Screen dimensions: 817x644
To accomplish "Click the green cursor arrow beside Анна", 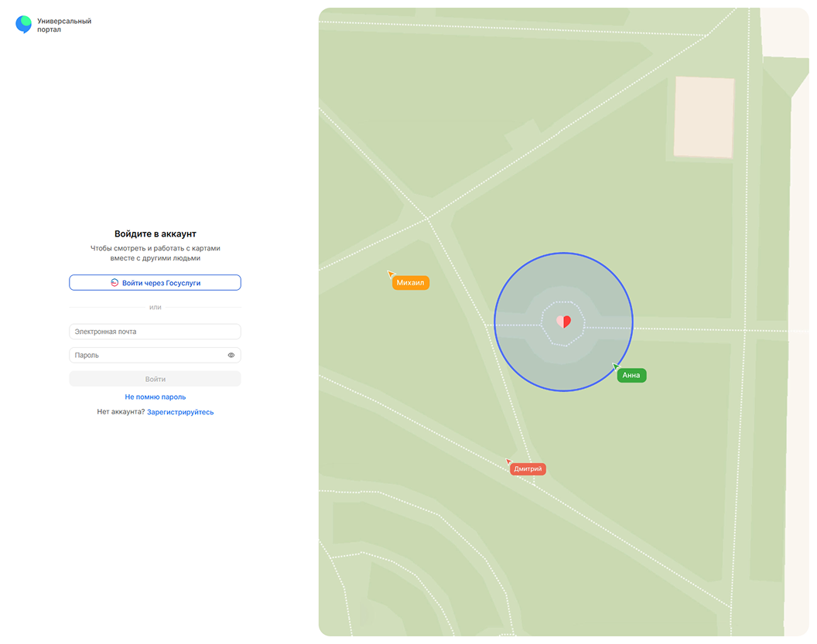I will [616, 366].
